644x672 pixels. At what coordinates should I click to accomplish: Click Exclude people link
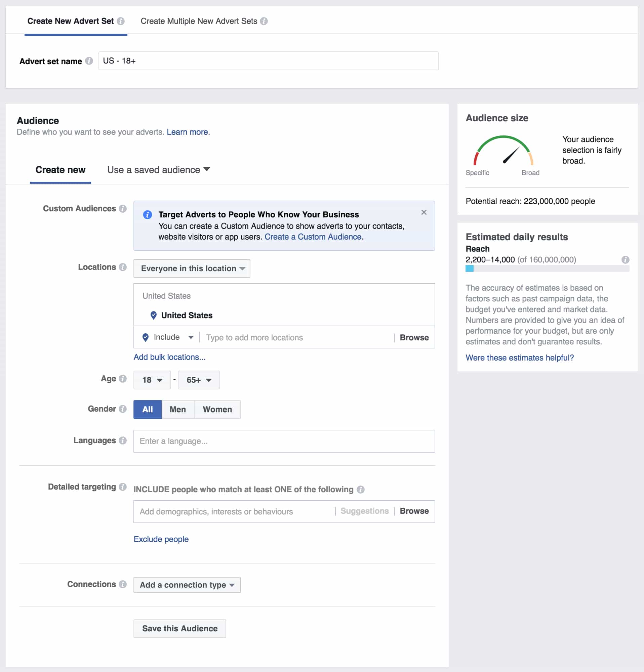click(x=161, y=539)
